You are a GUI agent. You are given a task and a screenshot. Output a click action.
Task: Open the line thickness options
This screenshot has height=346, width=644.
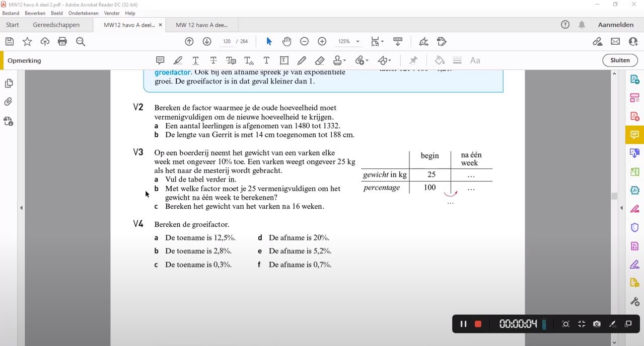pos(457,60)
